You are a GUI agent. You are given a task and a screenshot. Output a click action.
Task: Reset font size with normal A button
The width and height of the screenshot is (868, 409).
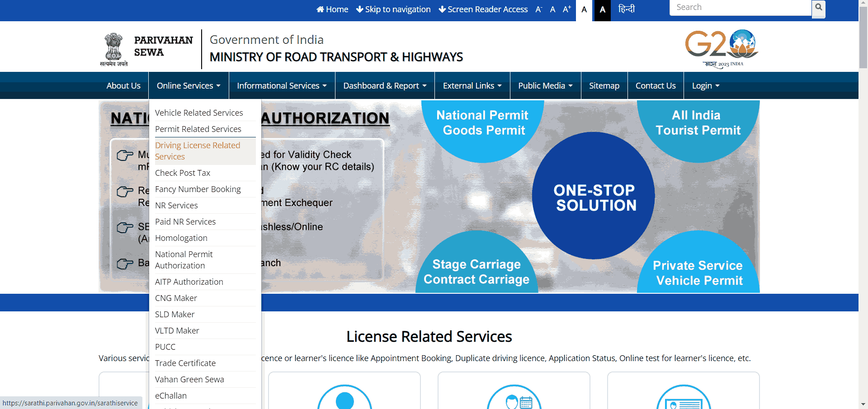click(552, 9)
